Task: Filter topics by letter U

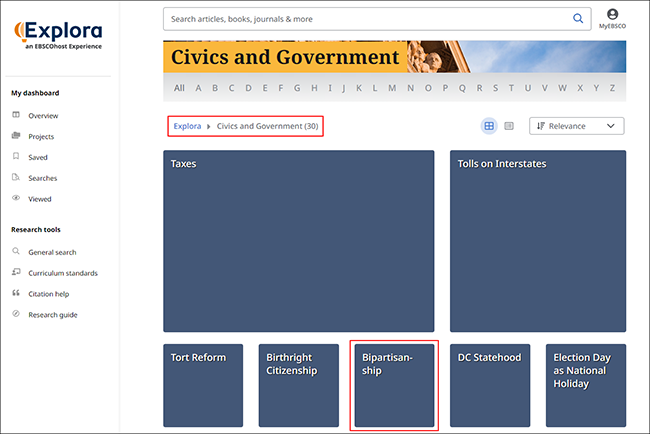Action: coord(528,88)
